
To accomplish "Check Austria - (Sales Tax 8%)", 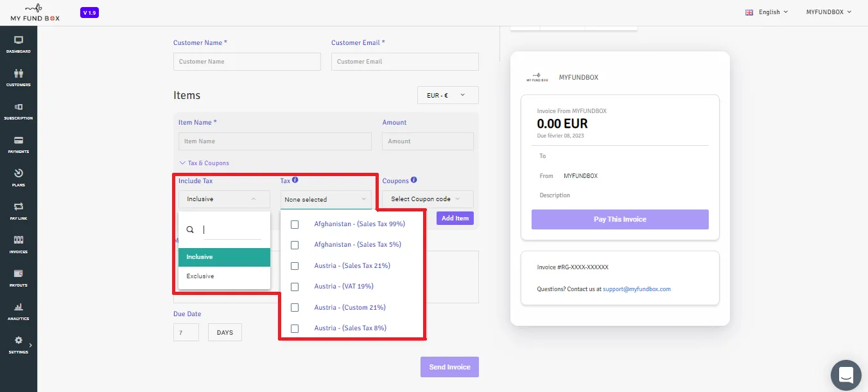I will tap(295, 328).
